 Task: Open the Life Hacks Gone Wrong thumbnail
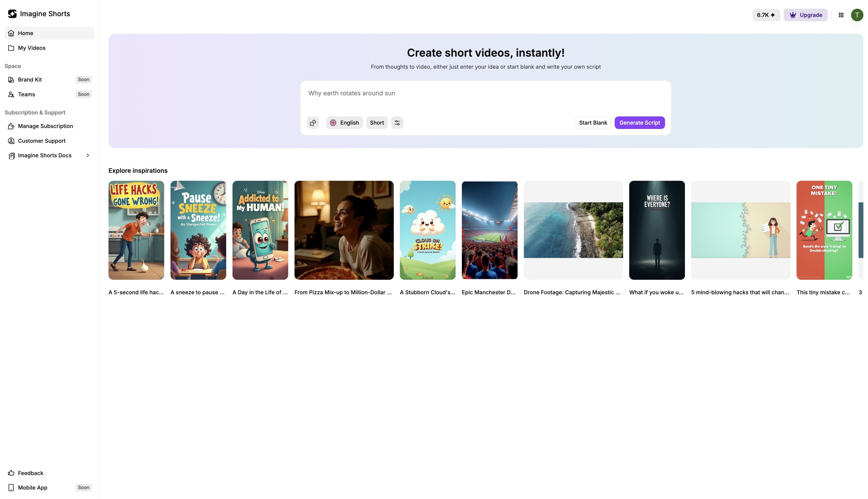click(x=136, y=230)
